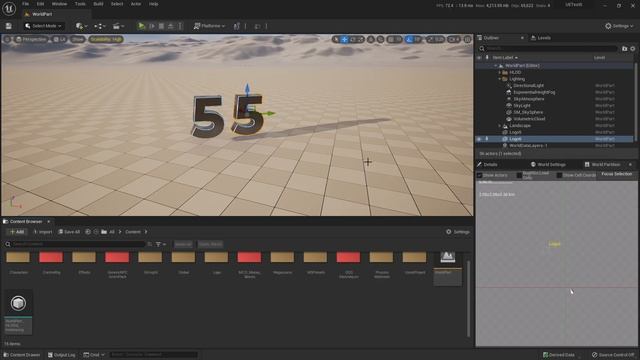Click the Eject icon in play controls
Screen dimensions: 640x360
click(171, 26)
